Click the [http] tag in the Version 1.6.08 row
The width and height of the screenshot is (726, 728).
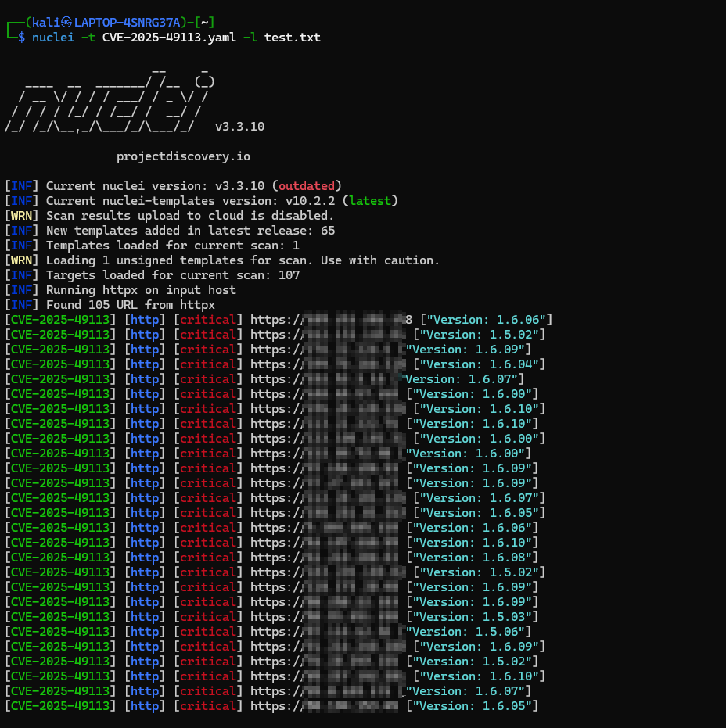[x=145, y=558]
